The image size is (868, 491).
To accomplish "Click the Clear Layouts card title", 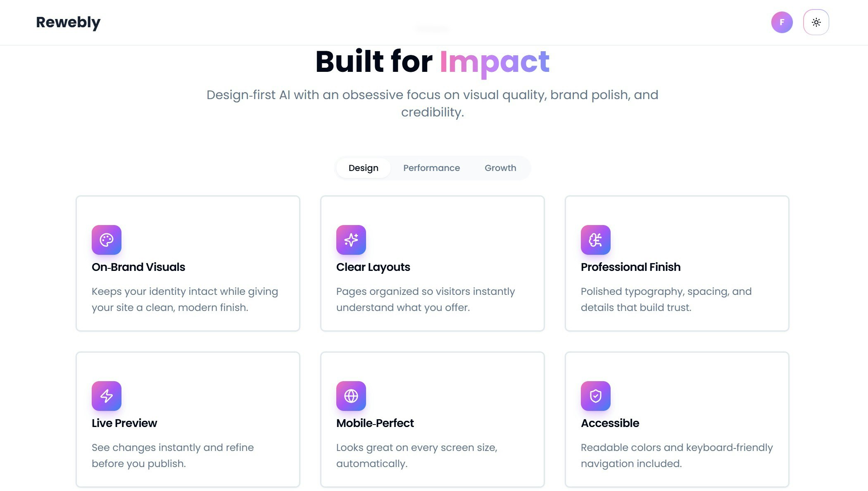I will 373,267.
